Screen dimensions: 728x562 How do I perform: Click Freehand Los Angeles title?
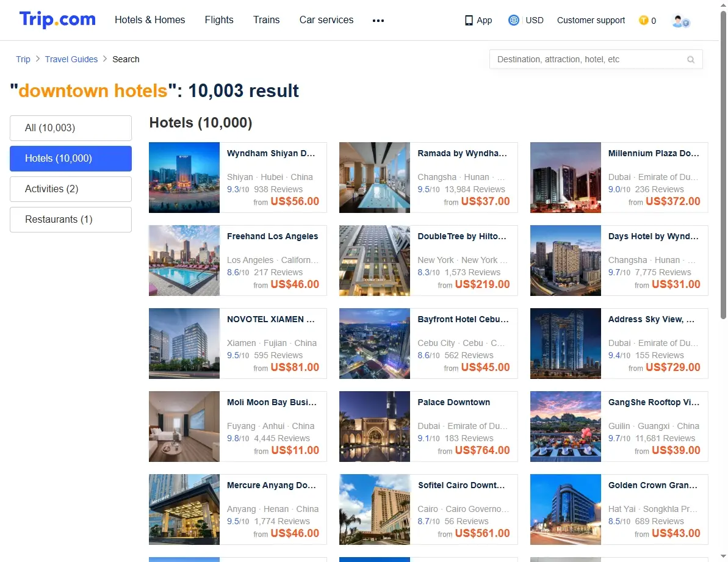click(273, 237)
